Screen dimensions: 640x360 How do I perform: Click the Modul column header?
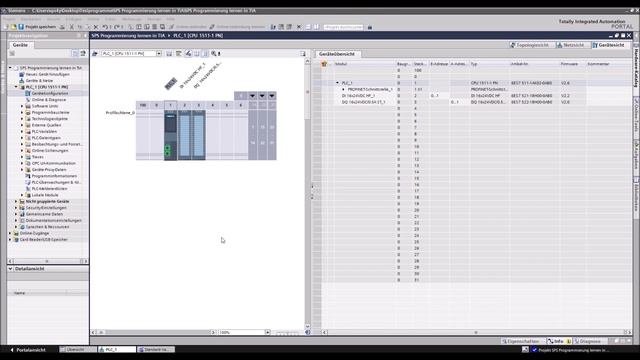click(x=340, y=64)
